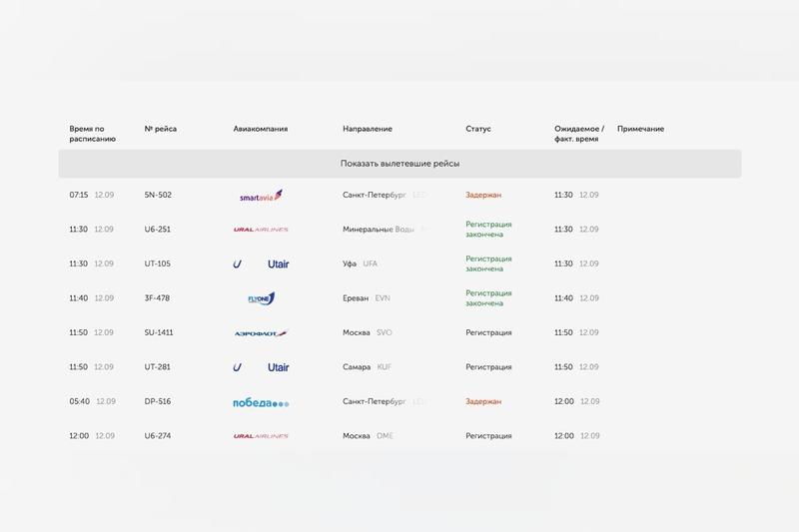
Task: Click Ural Airlines logo in U6-251 row
Action: point(261,230)
